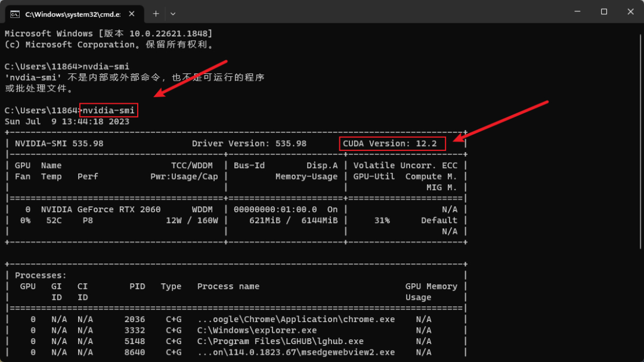Click the mistyped 'nvdia-smi' command
The width and height of the screenshot is (644, 362).
click(106, 66)
